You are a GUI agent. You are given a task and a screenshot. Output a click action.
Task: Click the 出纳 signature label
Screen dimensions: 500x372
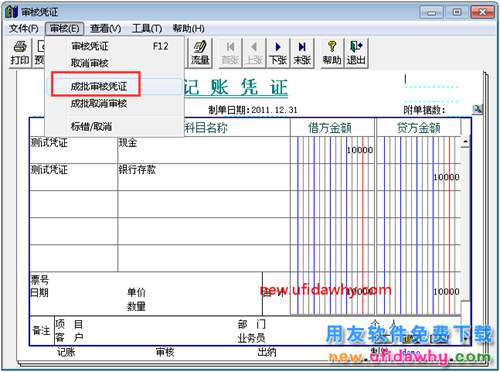pos(267,352)
